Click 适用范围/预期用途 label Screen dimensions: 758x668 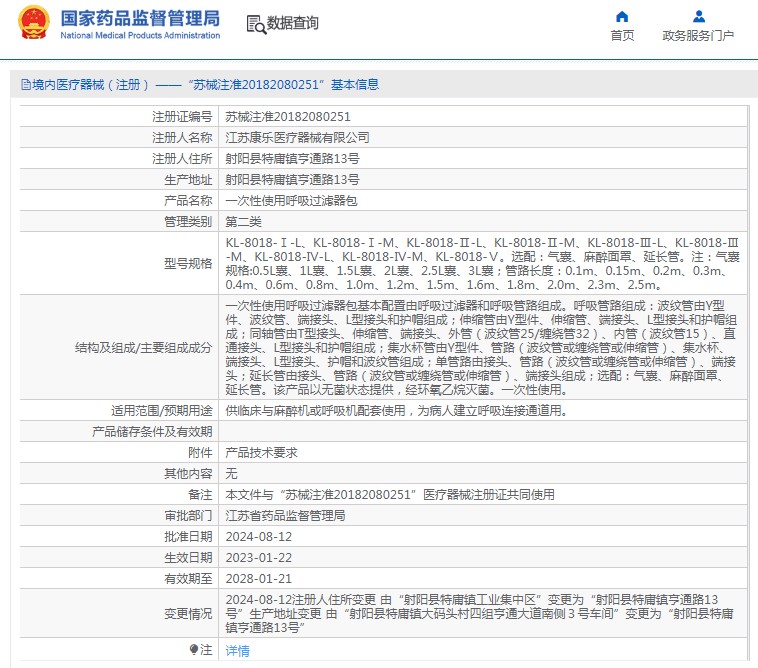pos(161,411)
